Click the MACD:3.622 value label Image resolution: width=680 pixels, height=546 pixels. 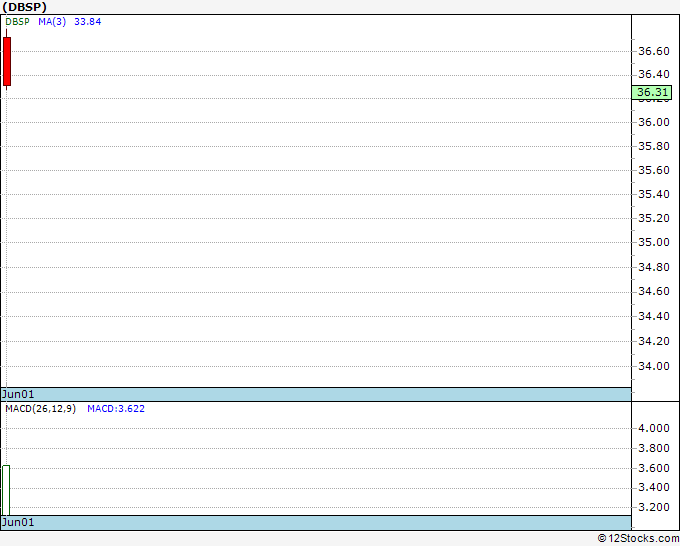[116, 409]
